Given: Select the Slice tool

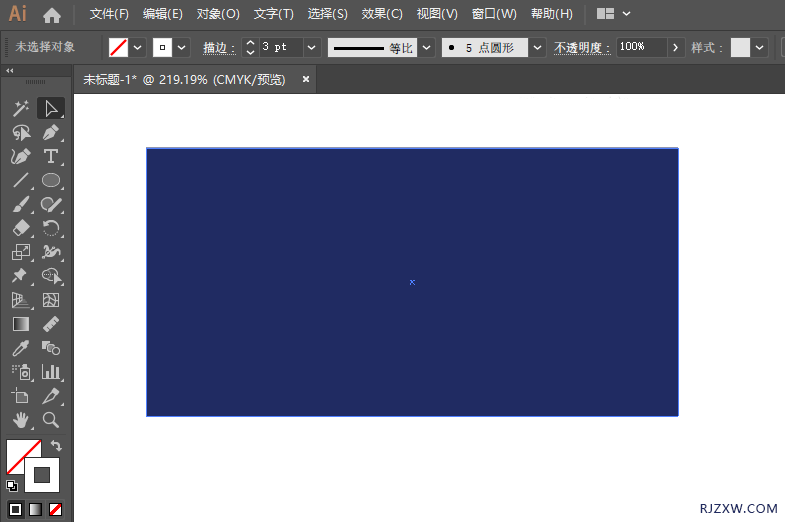Looking at the screenshot, I should tap(51, 396).
